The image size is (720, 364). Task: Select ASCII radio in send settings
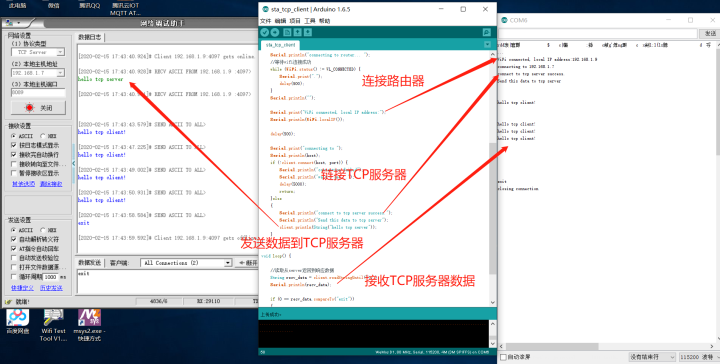[14, 230]
